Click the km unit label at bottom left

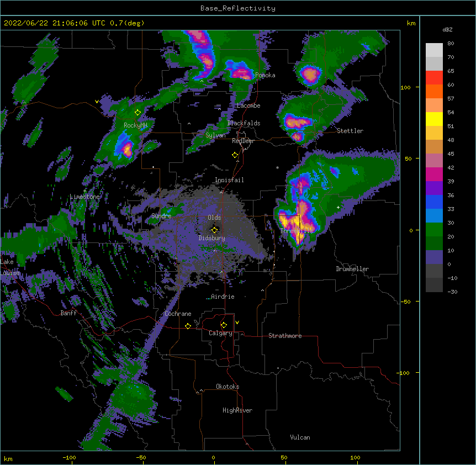tap(8, 458)
